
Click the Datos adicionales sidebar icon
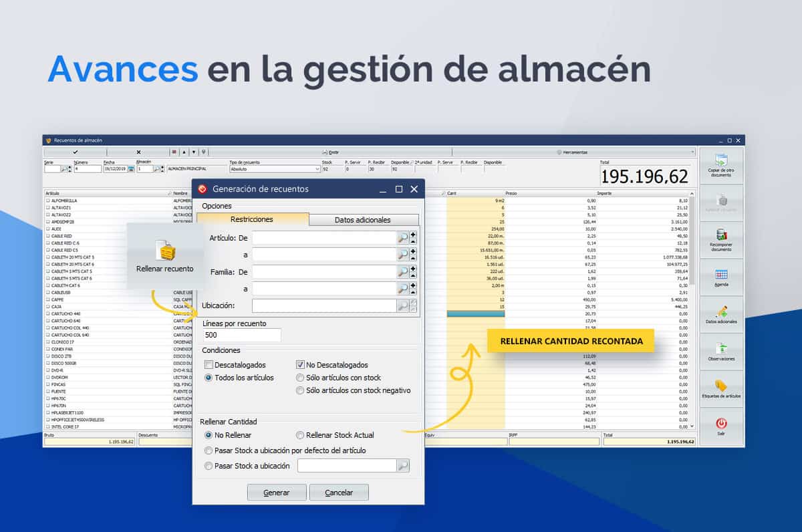tap(721, 312)
